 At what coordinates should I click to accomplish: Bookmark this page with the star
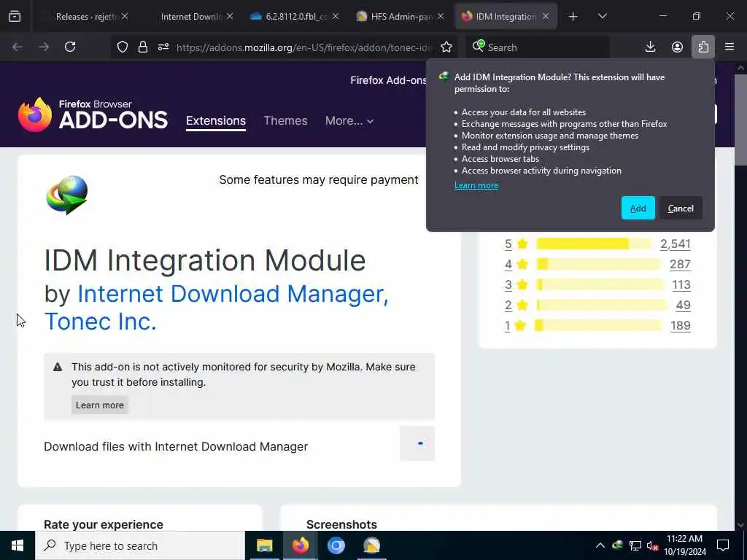tap(446, 47)
